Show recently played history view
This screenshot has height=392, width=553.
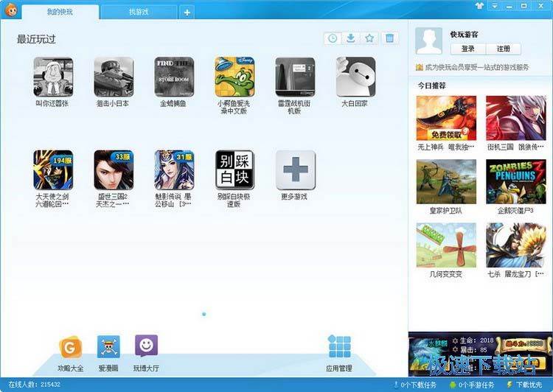pos(333,38)
